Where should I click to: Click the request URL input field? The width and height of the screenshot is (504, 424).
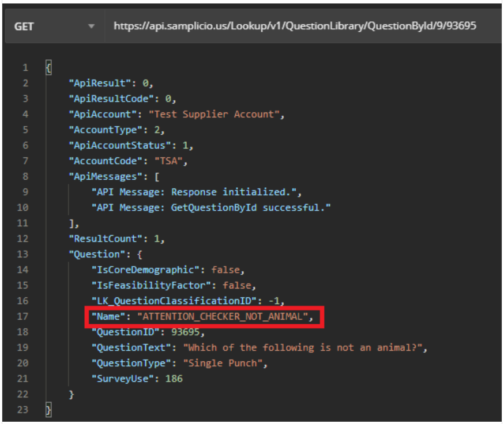pyautogui.click(x=294, y=26)
